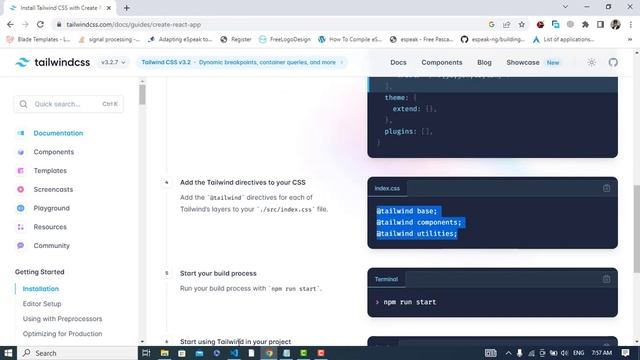Open Components in top navigation
The width and height of the screenshot is (640, 360).
[x=442, y=62]
